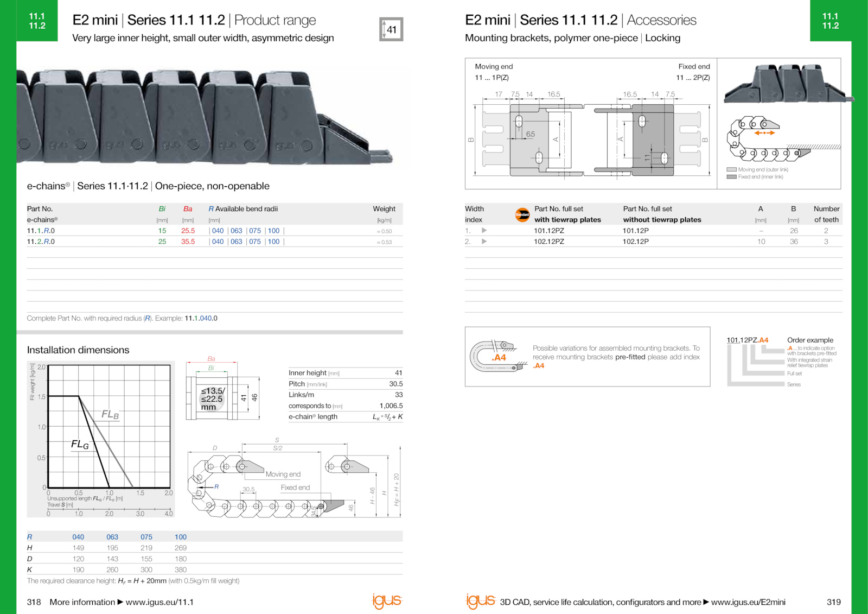Click the arrow beside width index 1
This screenshot has height=614, width=868.
click(484, 231)
